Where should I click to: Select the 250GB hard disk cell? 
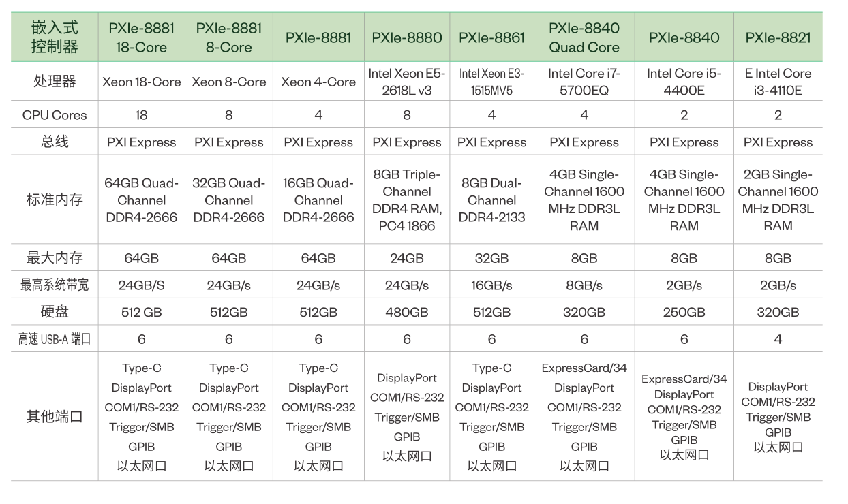[x=684, y=312]
